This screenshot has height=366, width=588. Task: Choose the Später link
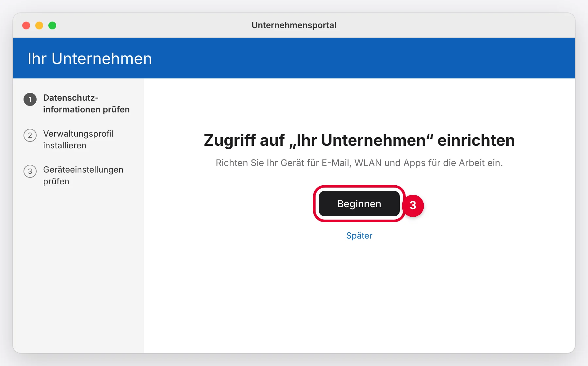click(x=359, y=236)
